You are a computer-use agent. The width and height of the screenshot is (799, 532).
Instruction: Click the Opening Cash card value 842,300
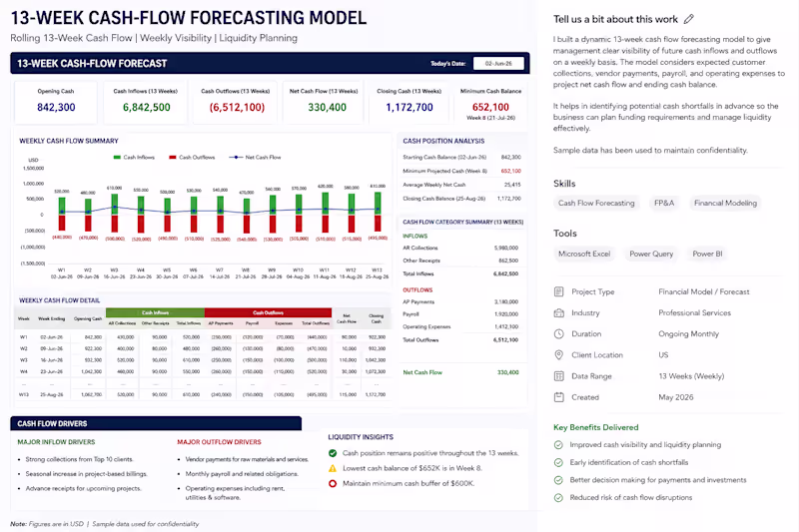[x=56, y=108]
